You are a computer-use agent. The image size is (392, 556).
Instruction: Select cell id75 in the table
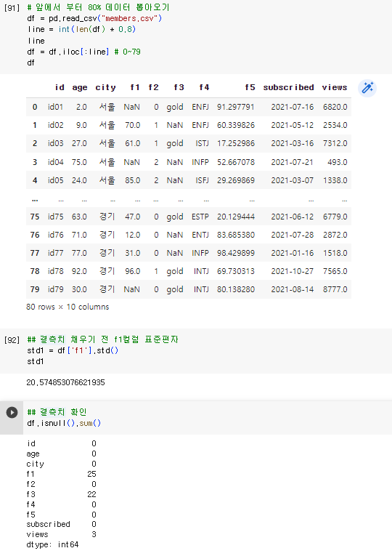coord(56,217)
